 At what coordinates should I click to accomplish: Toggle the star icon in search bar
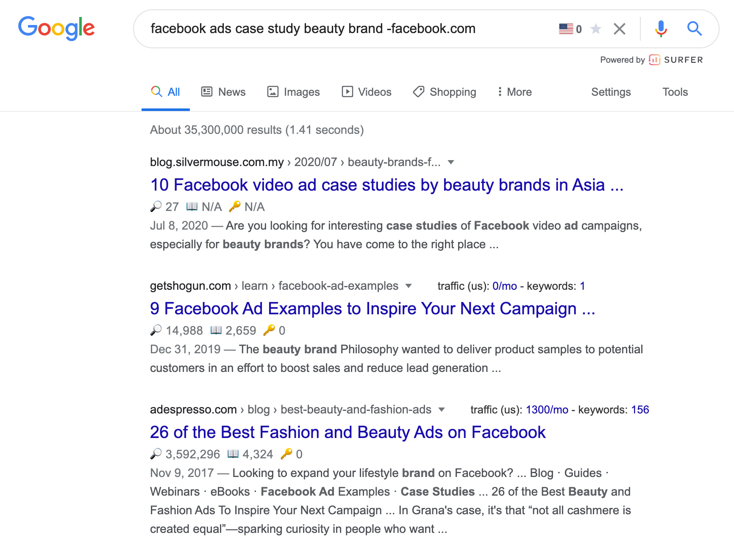tap(595, 29)
